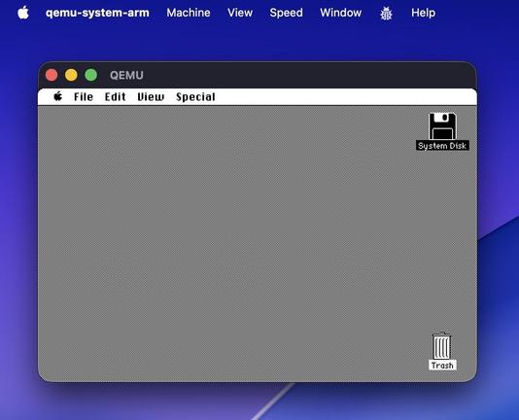Open the bug icon menu in menu bar
This screenshot has width=519, height=420.
386,14
